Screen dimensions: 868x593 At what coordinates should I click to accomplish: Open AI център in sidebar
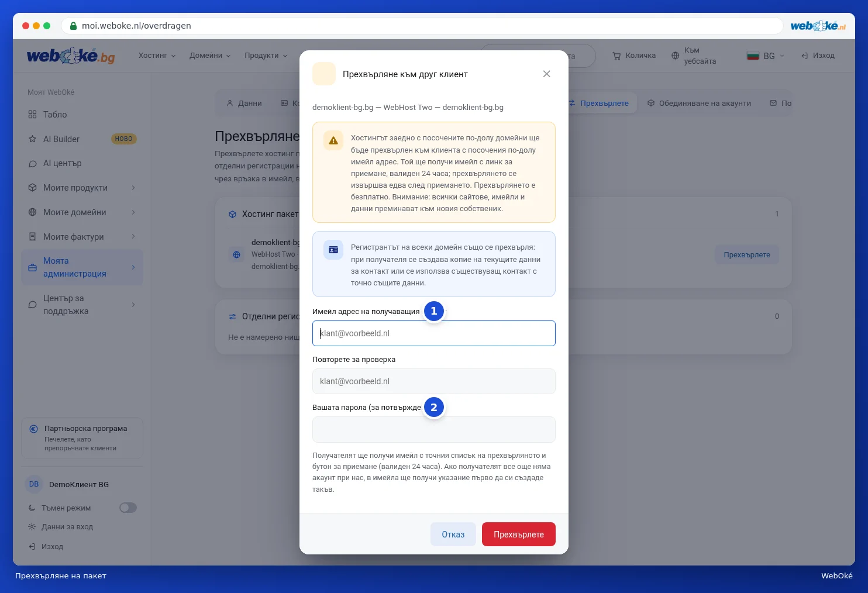(82, 163)
